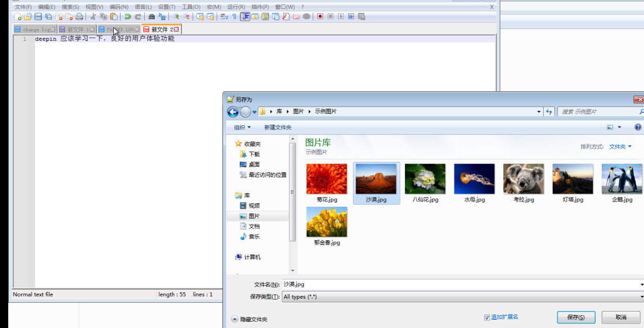
Task: Uncheck the 追加扩展名 checkbox
Action: 487,317
